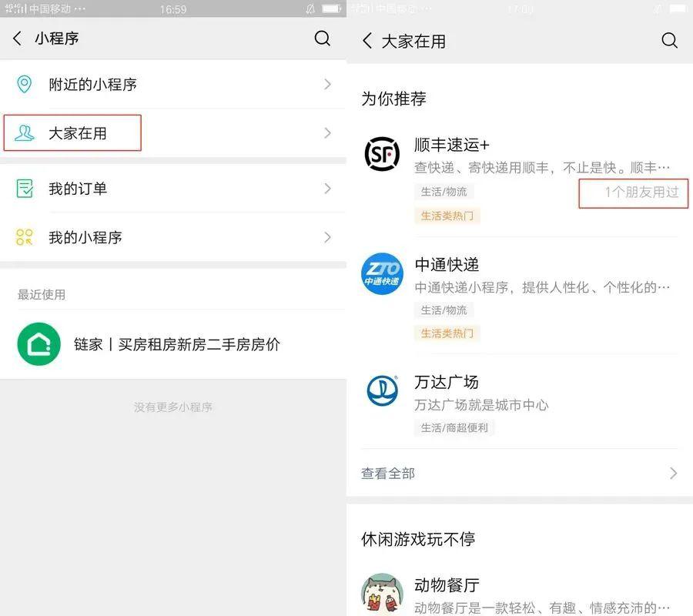Open 大家在用 menu entry
This screenshot has width=693, height=616.
(x=173, y=133)
